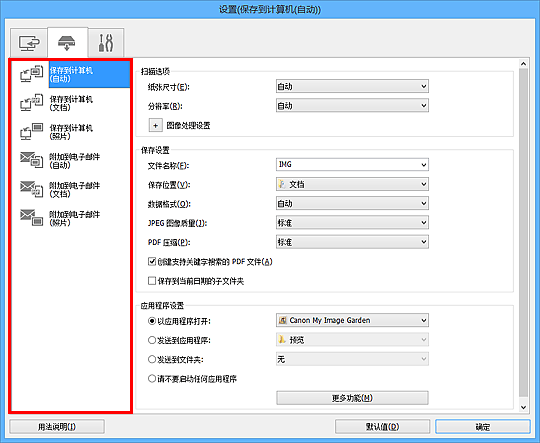Open the scan-from-computer tab icon
The width and height of the screenshot is (540, 443).
29,43
